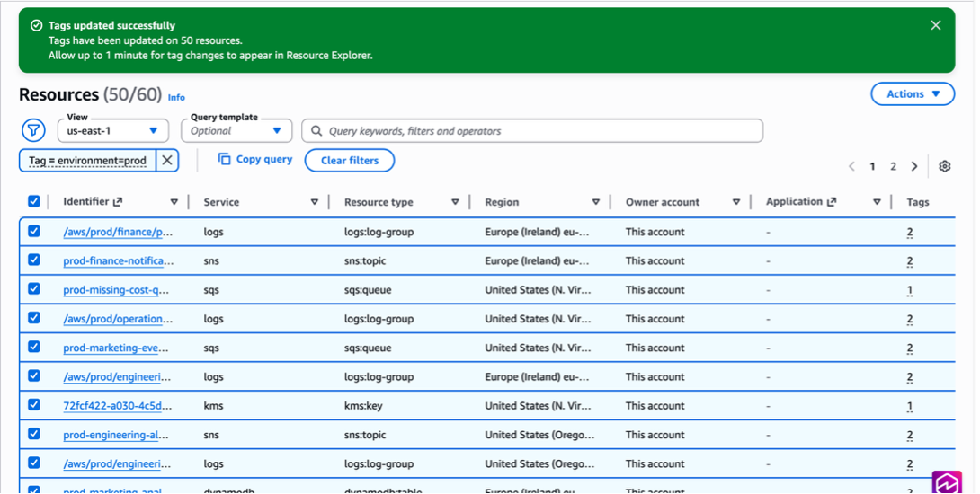
Task: Uncheck the /aws/prod/finance log group row
Action: tap(34, 231)
